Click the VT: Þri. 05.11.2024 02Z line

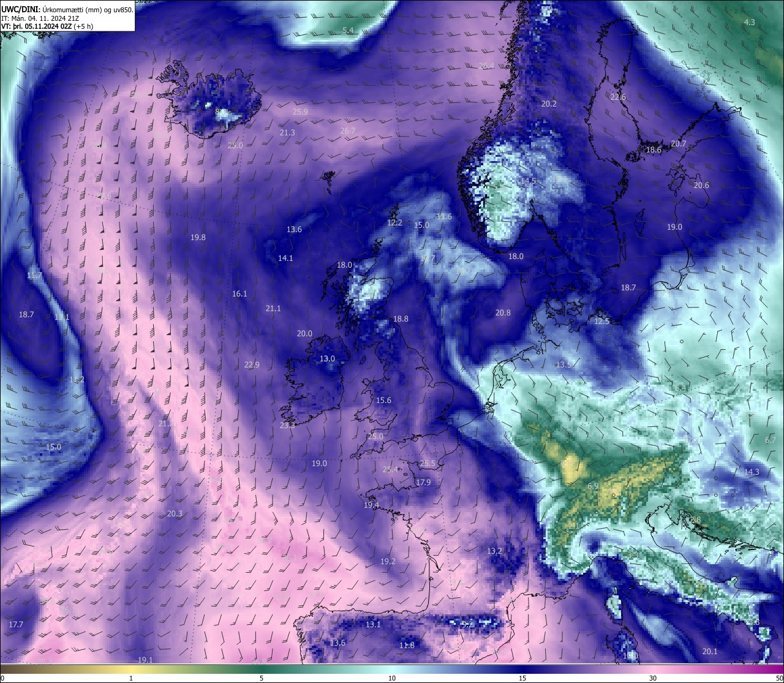38,26
